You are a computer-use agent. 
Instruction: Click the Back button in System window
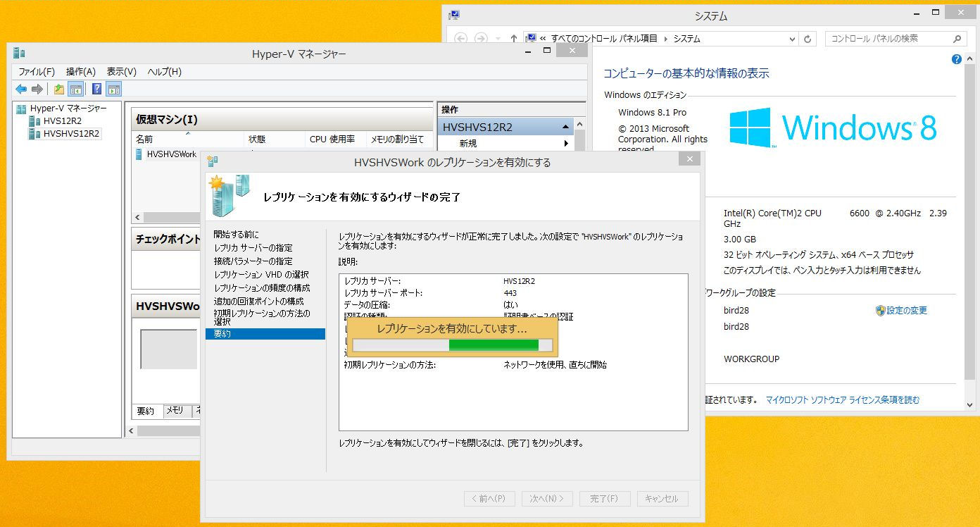coord(460,39)
